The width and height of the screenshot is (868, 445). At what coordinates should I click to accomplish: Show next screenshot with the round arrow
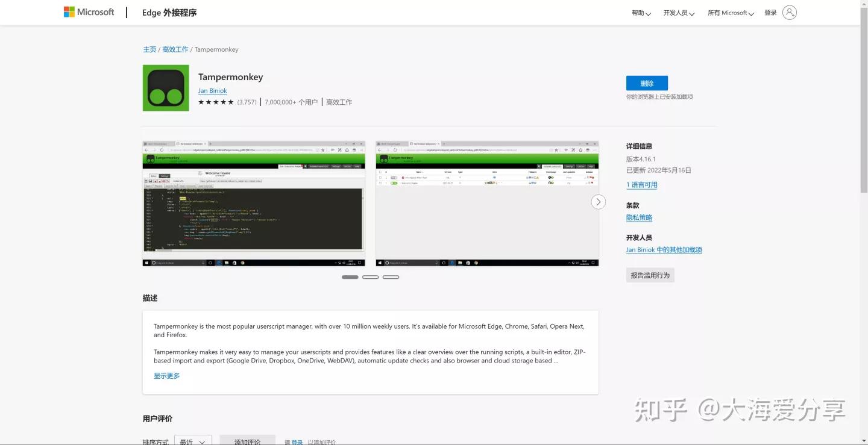pyautogui.click(x=598, y=202)
